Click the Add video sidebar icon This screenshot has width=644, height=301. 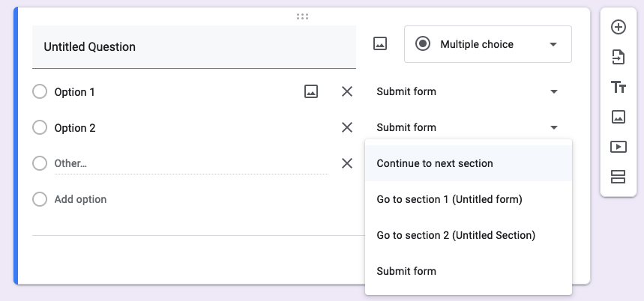point(619,147)
